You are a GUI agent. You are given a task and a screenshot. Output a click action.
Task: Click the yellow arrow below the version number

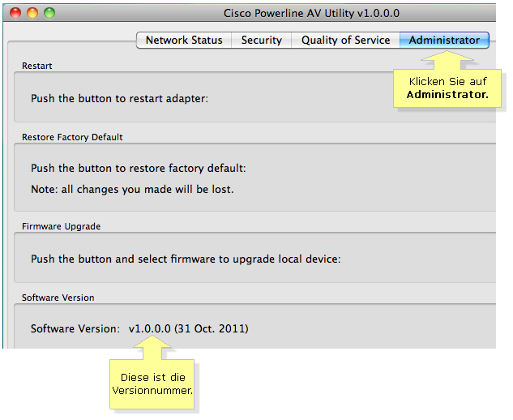click(152, 348)
